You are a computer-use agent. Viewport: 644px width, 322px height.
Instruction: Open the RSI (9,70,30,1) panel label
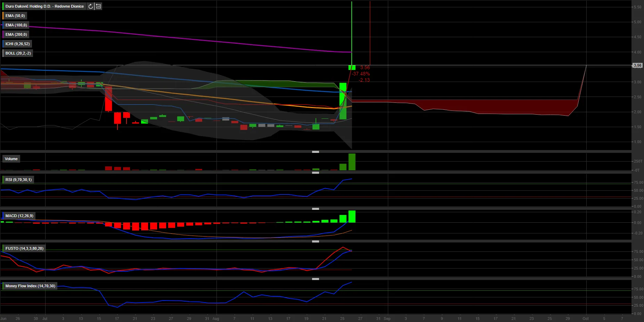click(x=18, y=180)
